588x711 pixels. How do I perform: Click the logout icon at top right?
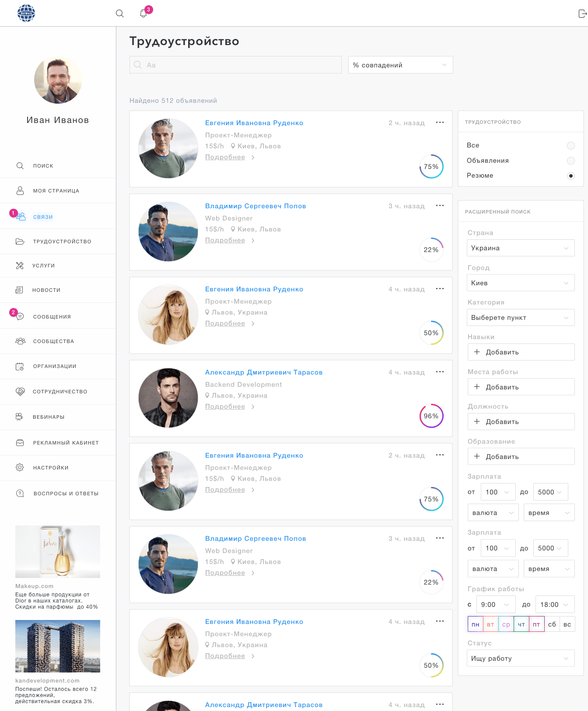[582, 14]
